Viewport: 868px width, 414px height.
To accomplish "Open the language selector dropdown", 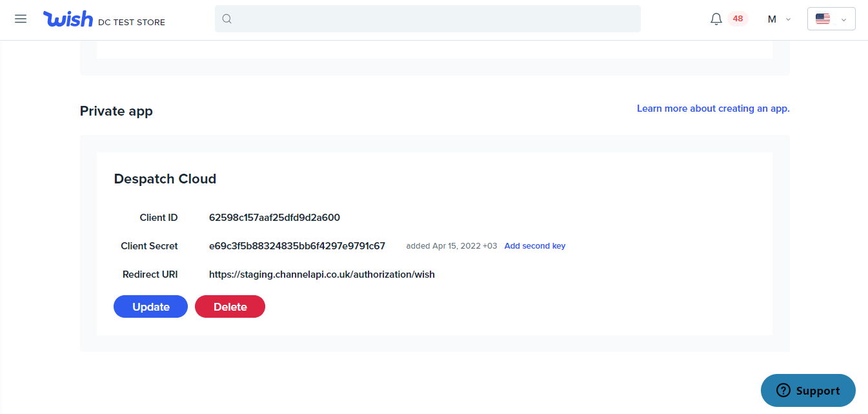I will coord(831,19).
